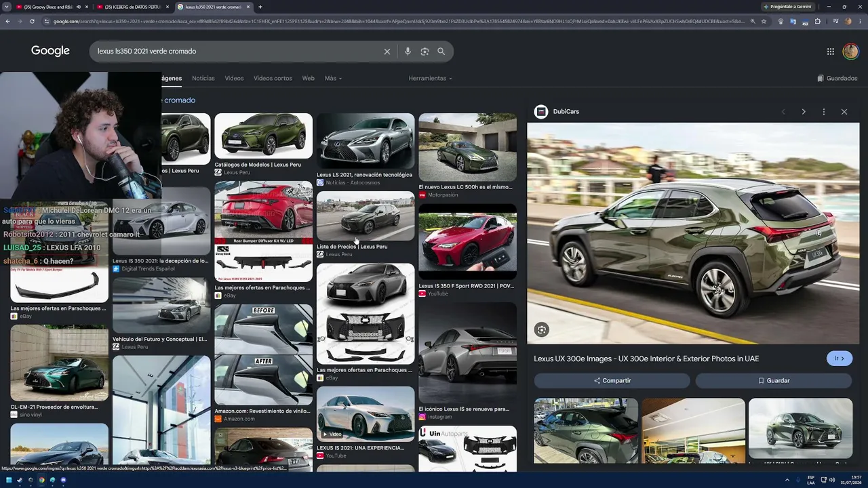Open the DubiCars source logo
Image resolution: width=868 pixels, height=488 pixels.
pos(541,112)
